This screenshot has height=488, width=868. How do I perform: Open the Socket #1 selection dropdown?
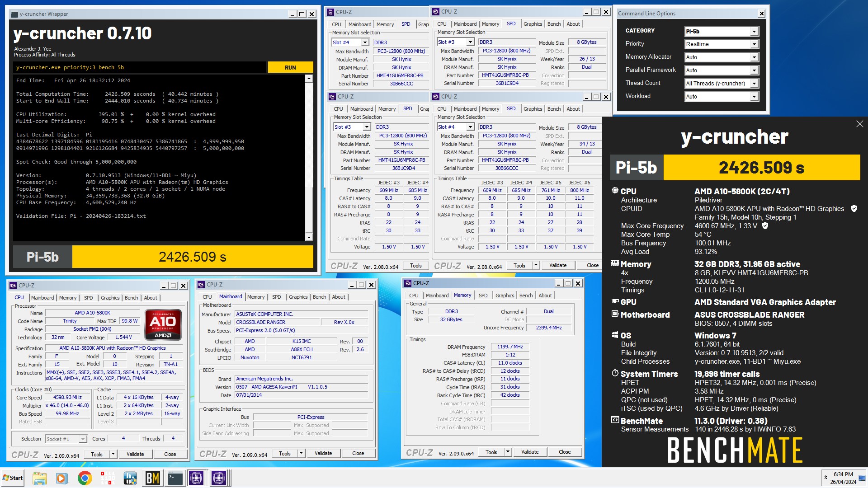(x=66, y=439)
